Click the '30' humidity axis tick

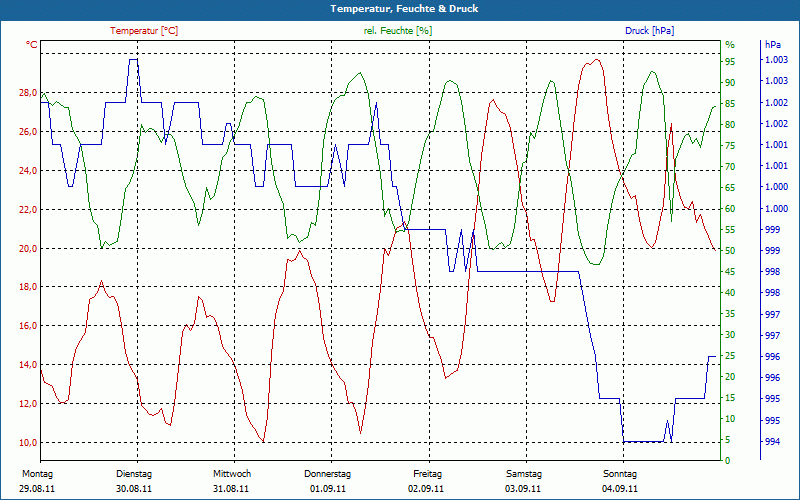coord(730,335)
